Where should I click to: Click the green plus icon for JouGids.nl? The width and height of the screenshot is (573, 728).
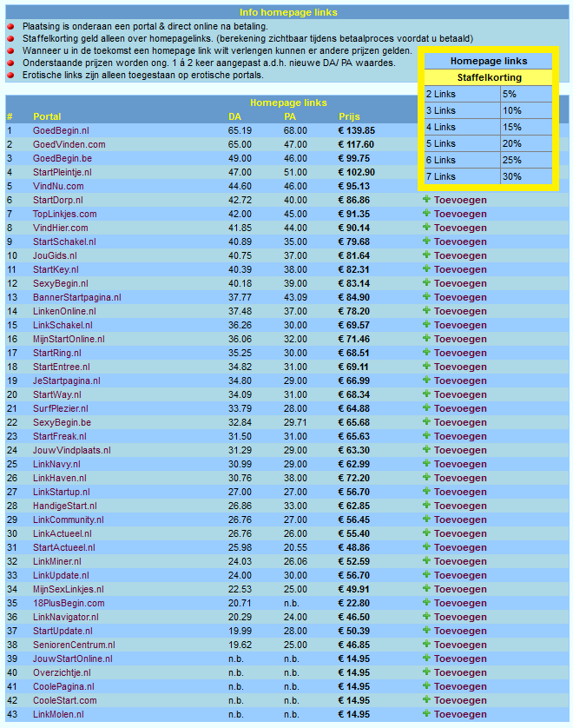click(x=426, y=255)
